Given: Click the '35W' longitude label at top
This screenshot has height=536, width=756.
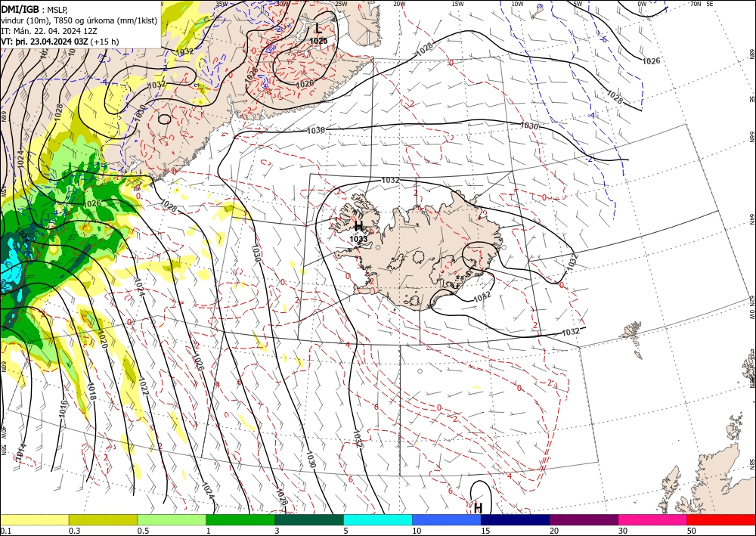Looking at the screenshot, I should 222,4.
